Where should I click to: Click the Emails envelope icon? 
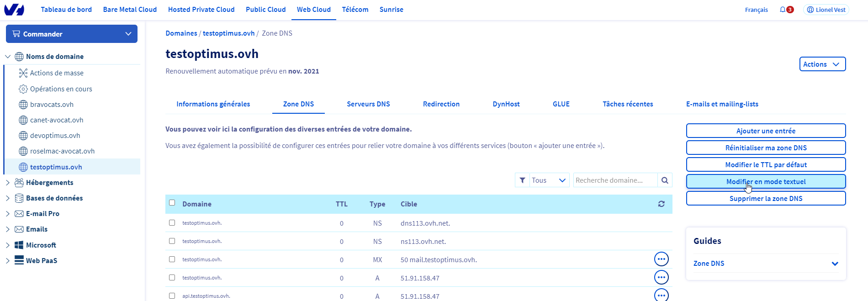pos(19,229)
